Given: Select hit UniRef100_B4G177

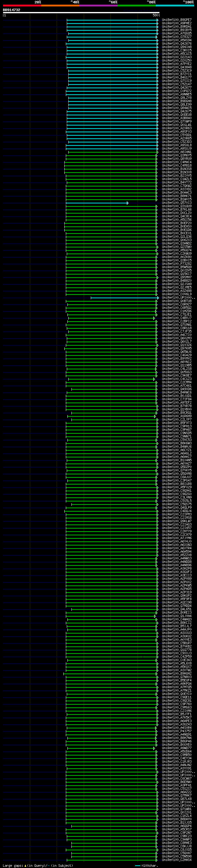Looking at the screenshot, I should pyautogui.click(x=176, y=78).
